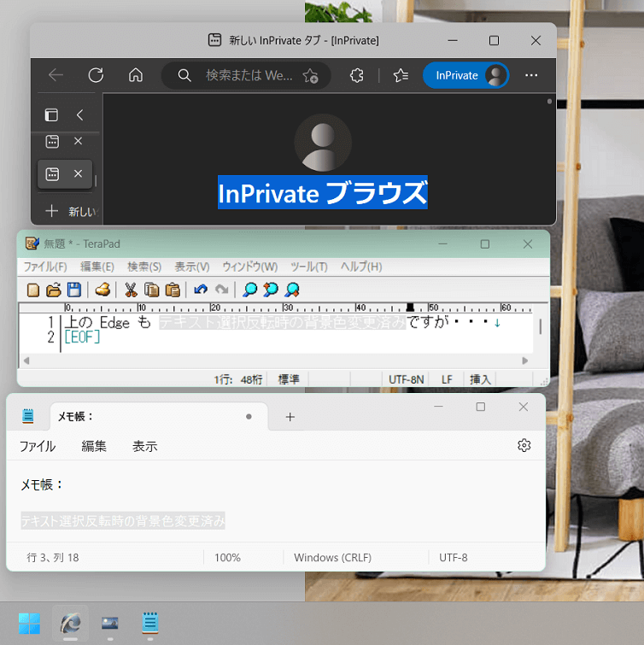644x645 pixels.
Task: Select the first InPrivate tab icon
Action: click(52, 142)
